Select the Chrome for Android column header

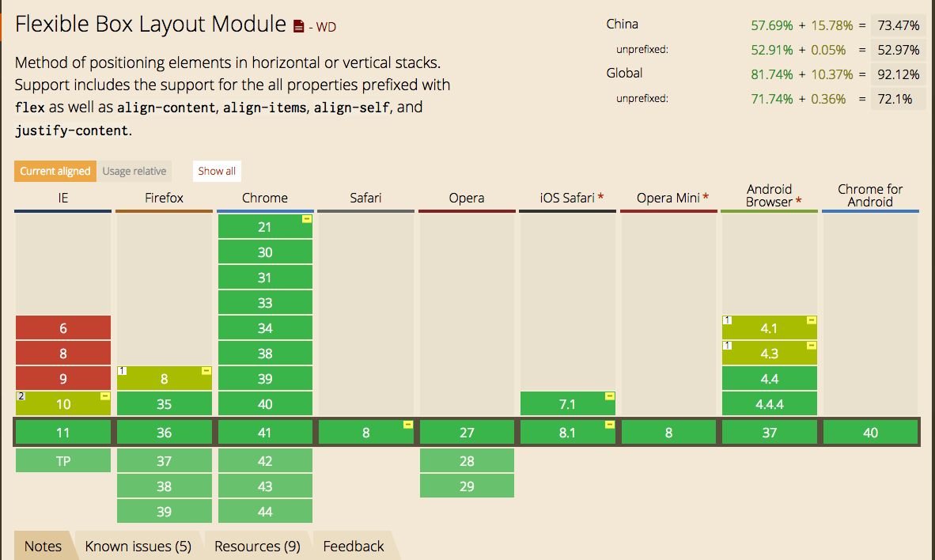[870, 195]
